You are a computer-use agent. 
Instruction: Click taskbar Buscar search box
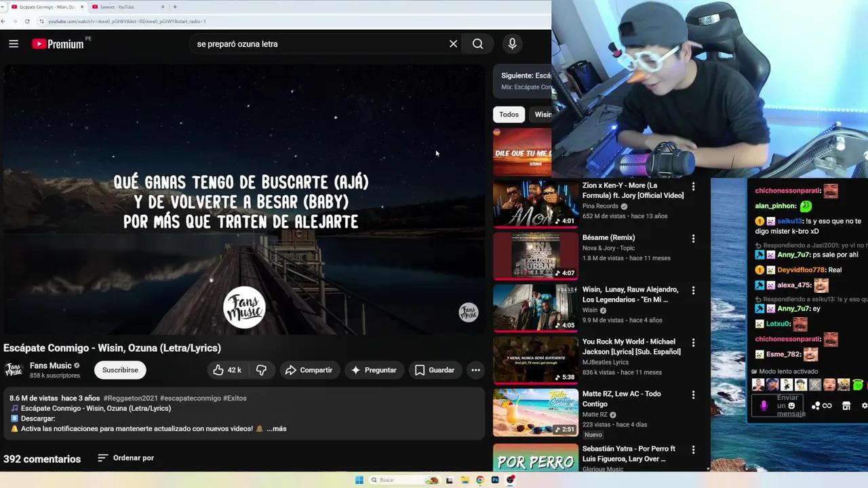[x=404, y=480]
